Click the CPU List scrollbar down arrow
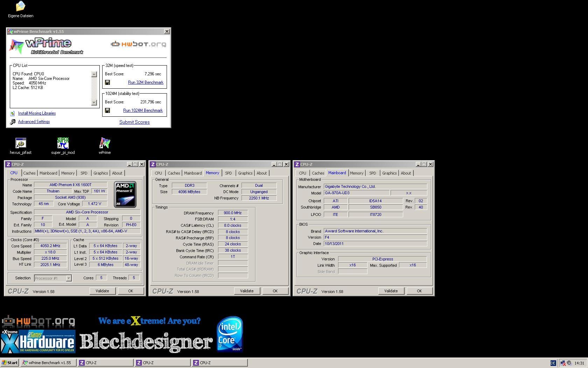The width and height of the screenshot is (588, 368). click(94, 103)
